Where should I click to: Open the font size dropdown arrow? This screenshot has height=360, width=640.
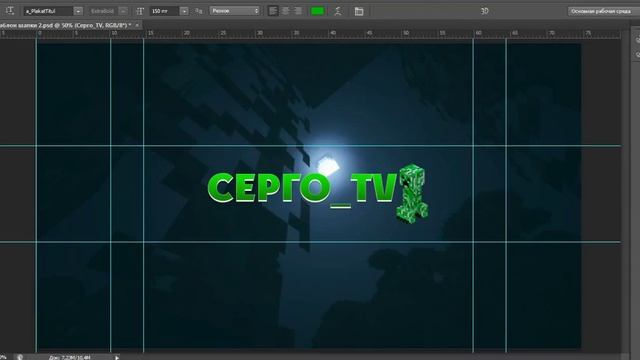point(184,11)
